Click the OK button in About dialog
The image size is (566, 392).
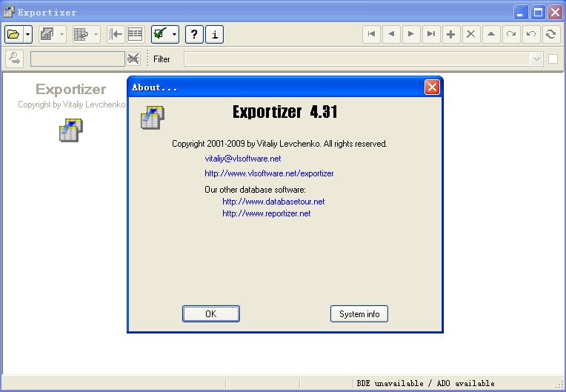[x=211, y=313]
